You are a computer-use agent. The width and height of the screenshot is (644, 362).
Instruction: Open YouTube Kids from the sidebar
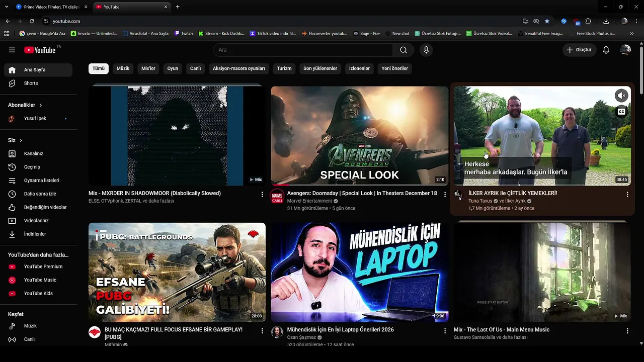pos(38,293)
